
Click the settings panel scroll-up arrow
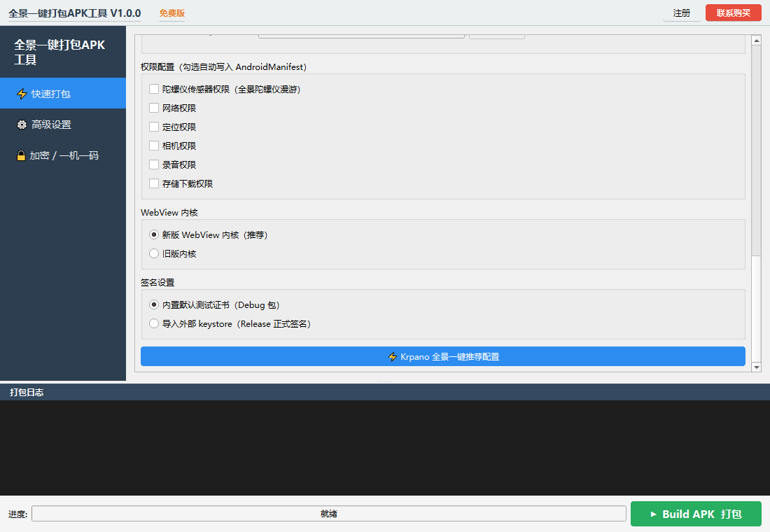[x=756, y=41]
